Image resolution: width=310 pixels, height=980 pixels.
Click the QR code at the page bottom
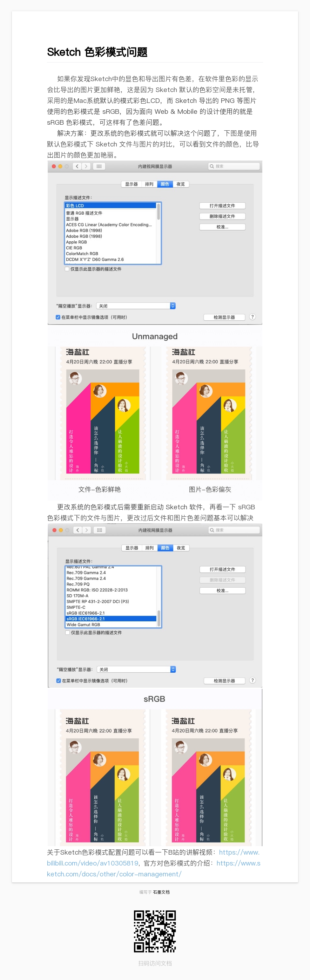coord(155,931)
